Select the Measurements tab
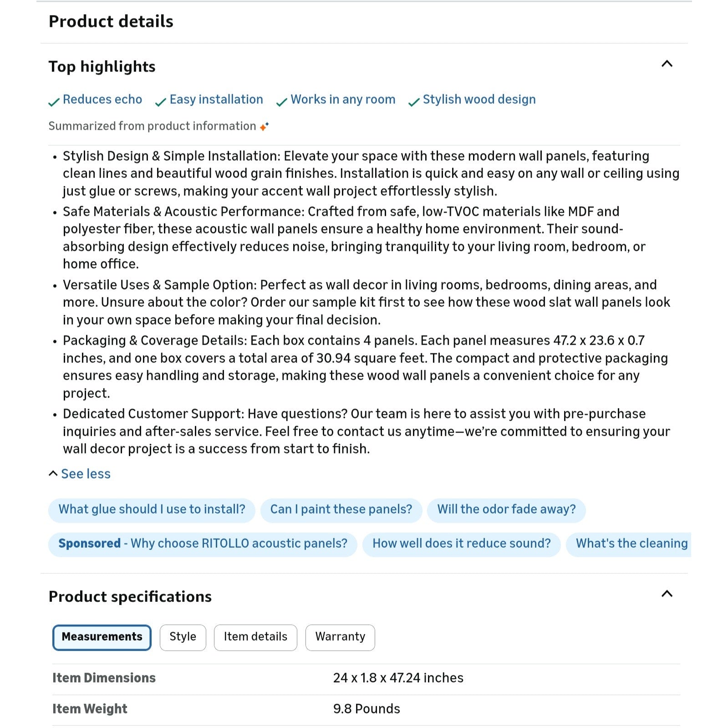Screen dimensions: 728x728 pos(102,637)
